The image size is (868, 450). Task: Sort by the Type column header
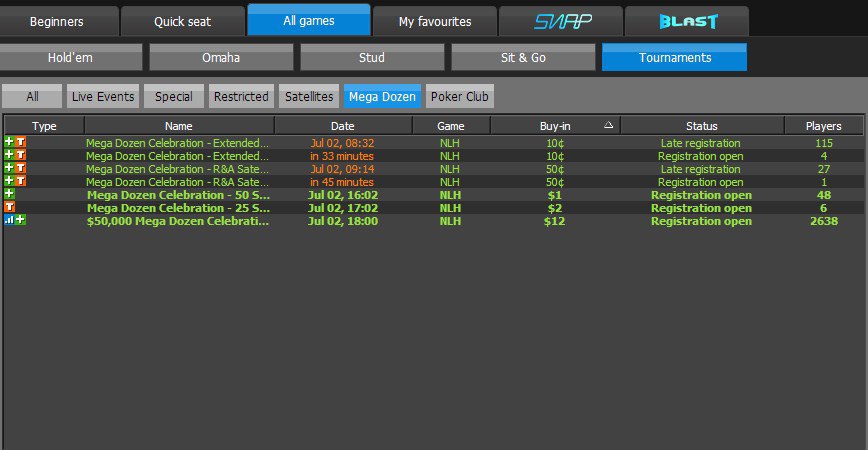(x=44, y=126)
